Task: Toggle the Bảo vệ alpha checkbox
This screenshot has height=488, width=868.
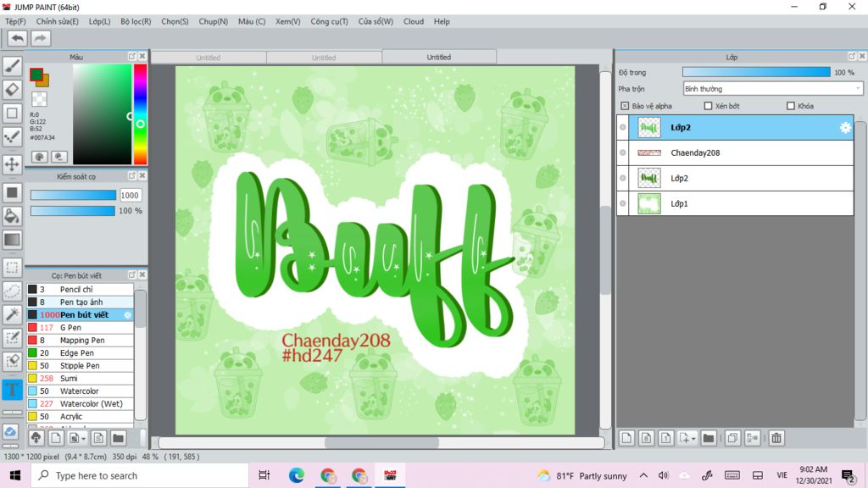Action: (x=625, y=106)
